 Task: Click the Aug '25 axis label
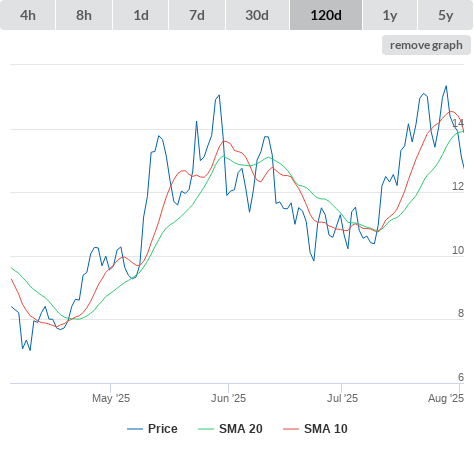pyautogui.click(x=446, y=398)
